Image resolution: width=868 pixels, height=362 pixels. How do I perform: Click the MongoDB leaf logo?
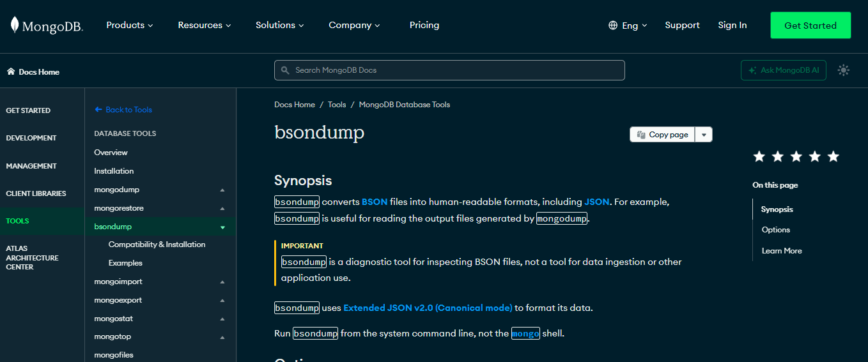coord(15,25)
